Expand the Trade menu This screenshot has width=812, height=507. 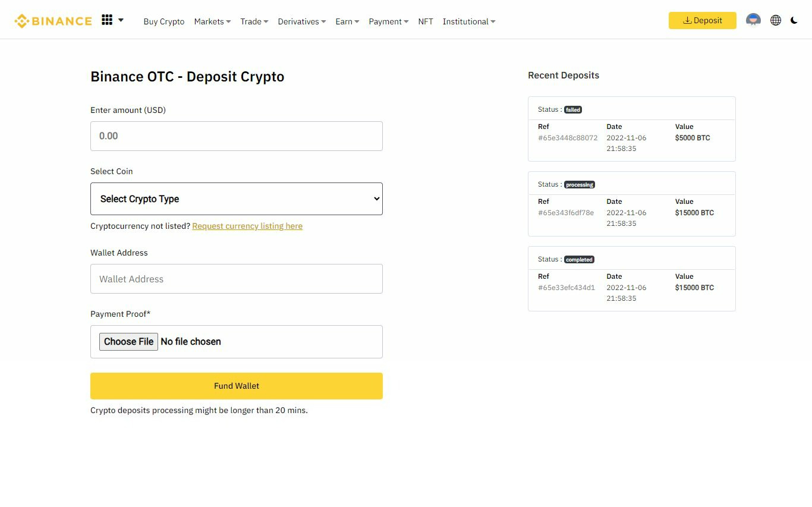point(254,21)
